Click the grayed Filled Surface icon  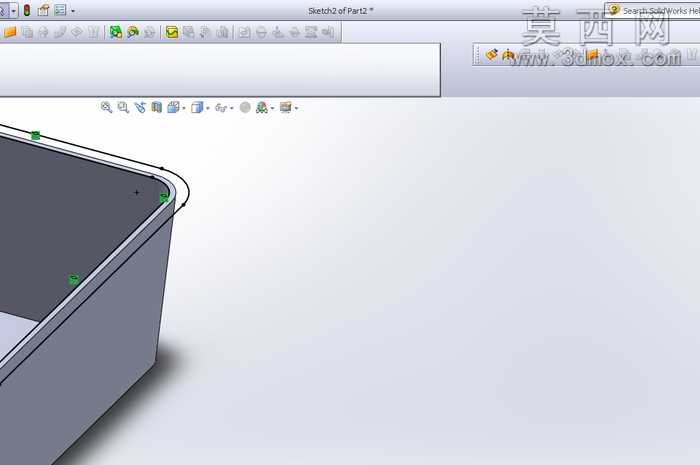click(77, 32)
